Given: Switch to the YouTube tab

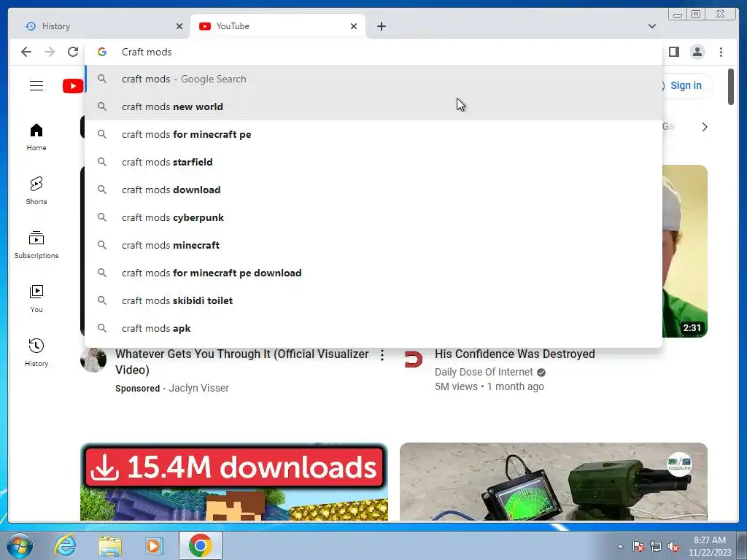Looking at the screenshot, I should pyautogui.click(x=278, y=26).
